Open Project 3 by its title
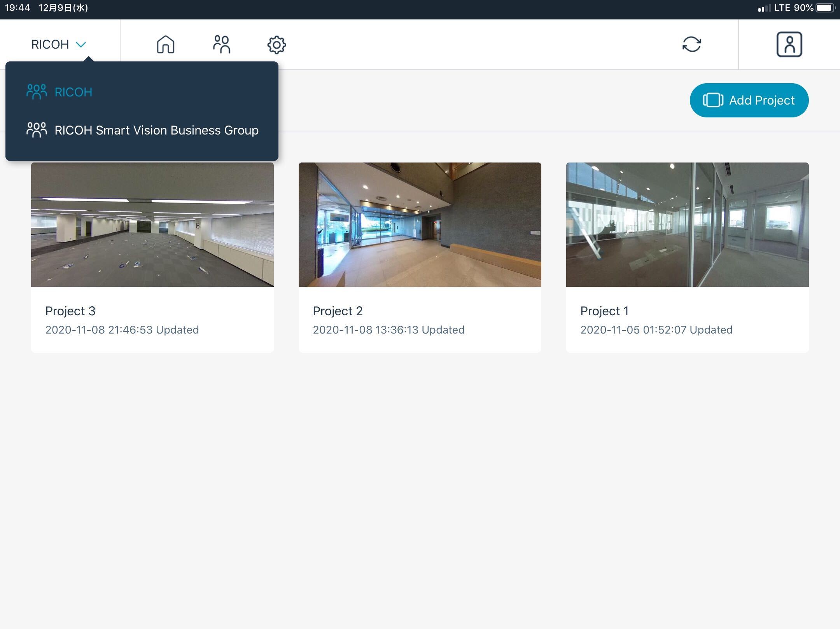The width and height of the screenshot is (840, 629). [70, 311]
